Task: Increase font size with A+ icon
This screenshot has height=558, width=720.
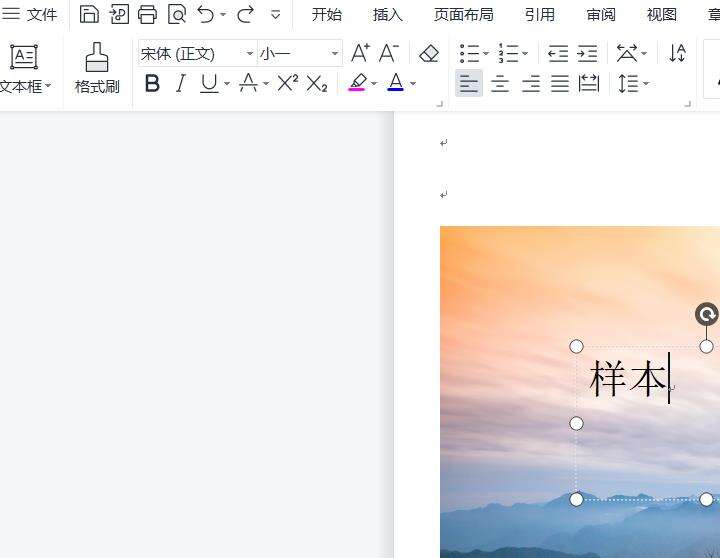Action: click(360, 53)
